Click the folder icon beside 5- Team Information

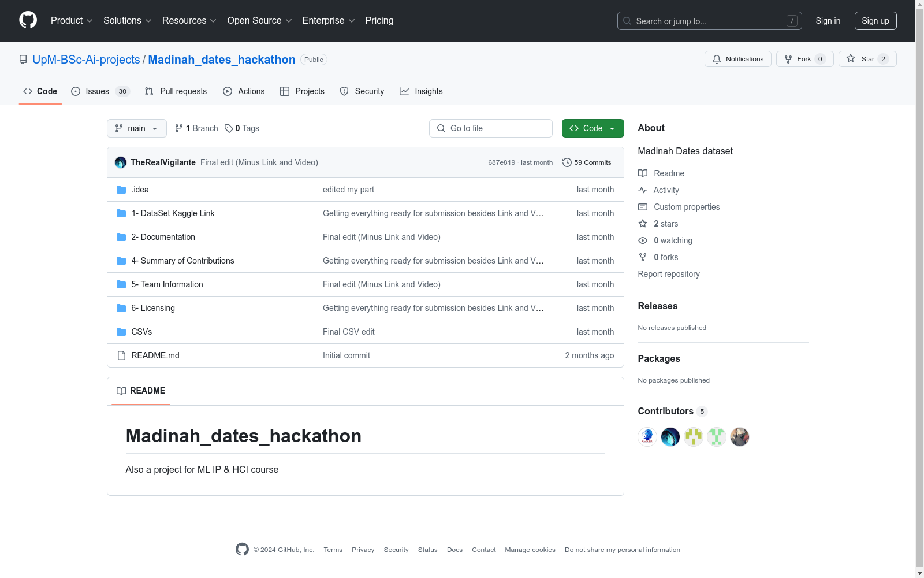(x=121, y=284)
